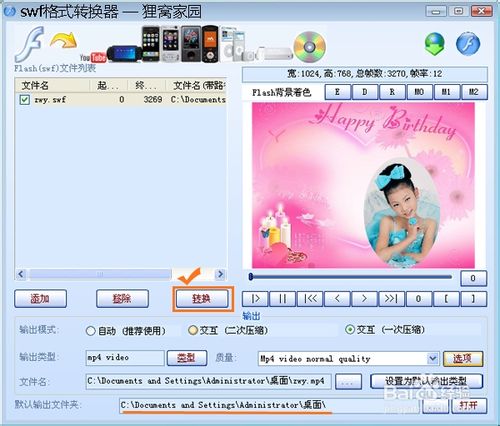This screenshot has height=426, width=500.
Task: Play the Flash preview
Action: (x=255, y=299)
